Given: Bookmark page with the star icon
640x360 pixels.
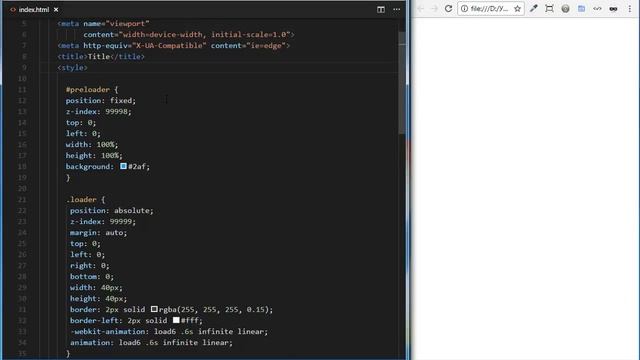Looking at the screenshot, I should click(x=517, y=9).
